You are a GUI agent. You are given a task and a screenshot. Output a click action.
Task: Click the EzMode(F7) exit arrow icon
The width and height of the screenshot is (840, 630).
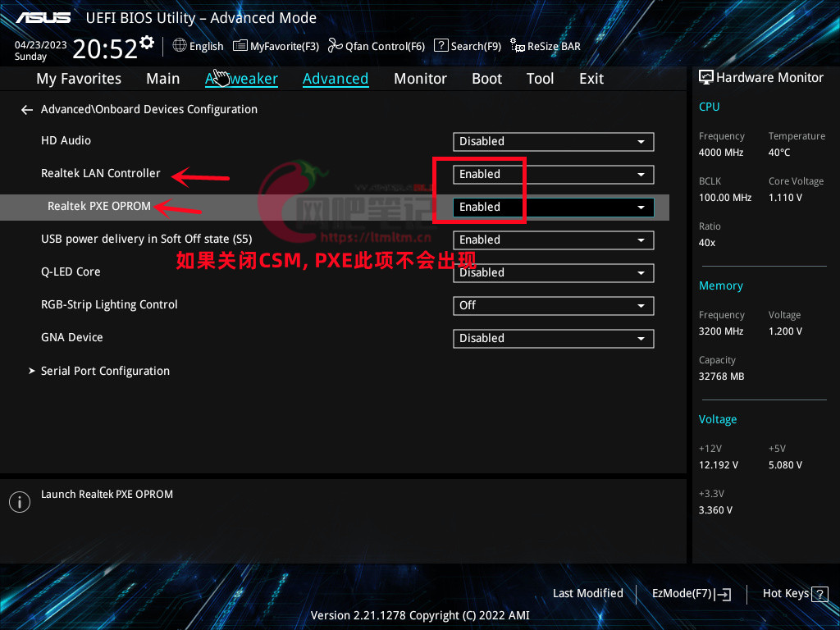(723, 594)
